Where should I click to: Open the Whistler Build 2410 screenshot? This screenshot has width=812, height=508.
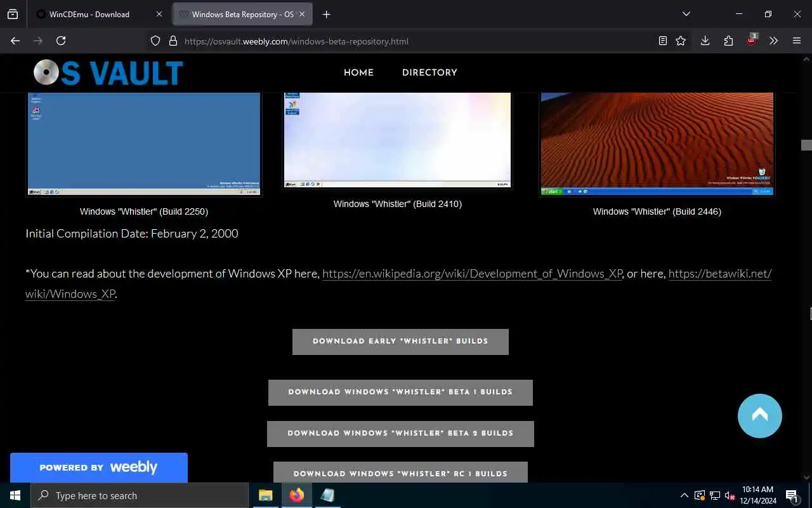[397, 140]
